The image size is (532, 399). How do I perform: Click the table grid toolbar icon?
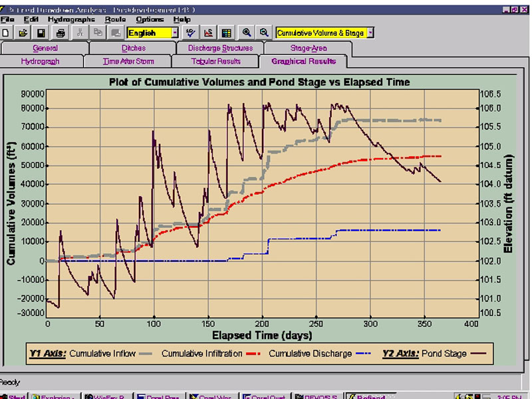point(226,33)
